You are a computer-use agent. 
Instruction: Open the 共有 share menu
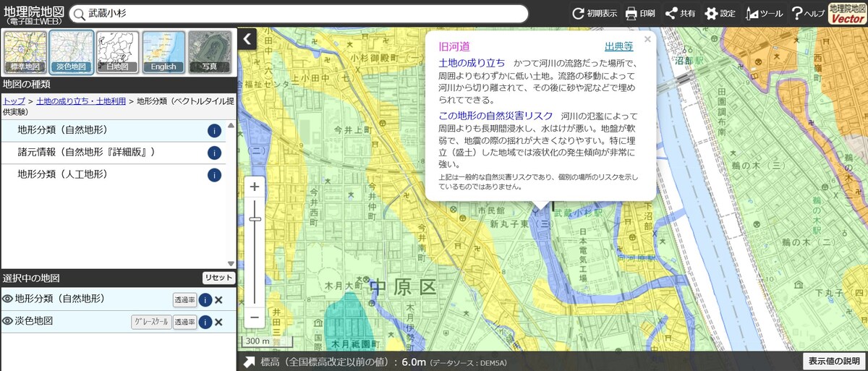point(680,13)
